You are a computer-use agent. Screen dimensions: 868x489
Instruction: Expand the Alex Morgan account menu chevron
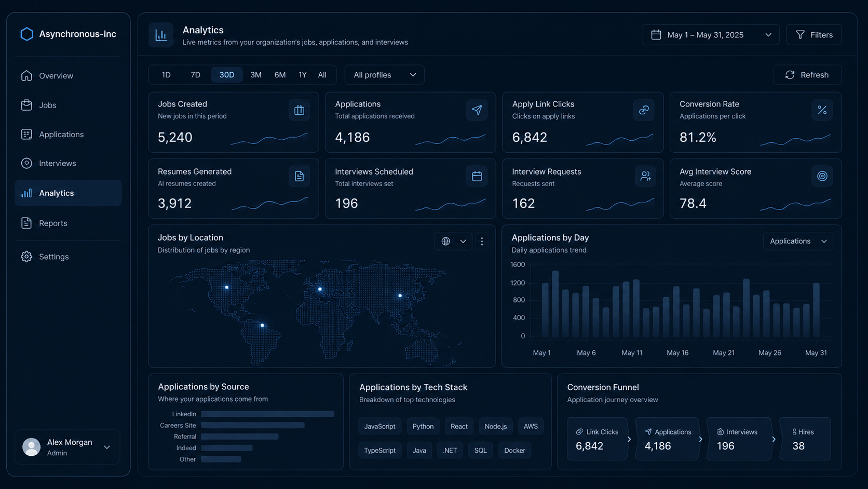(107, 447)
